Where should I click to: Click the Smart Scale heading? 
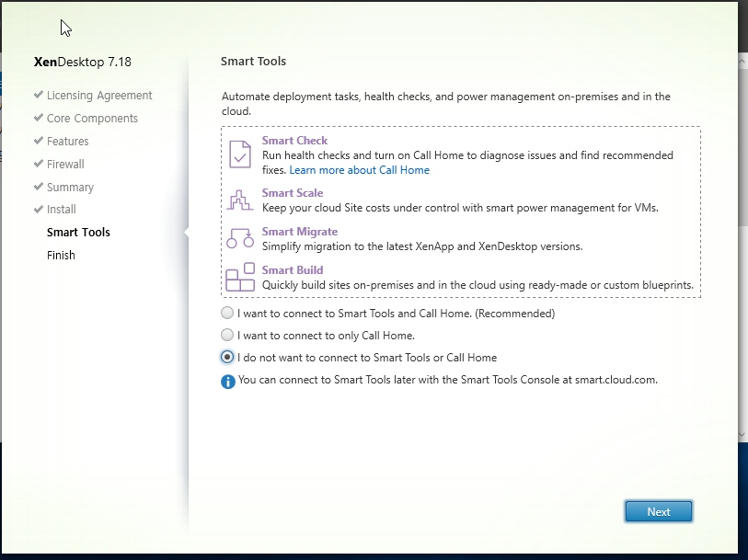[293, 193]
